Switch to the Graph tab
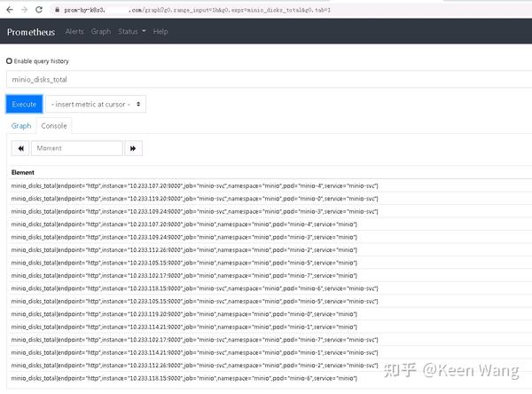532x394 pixels. click(21, 126)
